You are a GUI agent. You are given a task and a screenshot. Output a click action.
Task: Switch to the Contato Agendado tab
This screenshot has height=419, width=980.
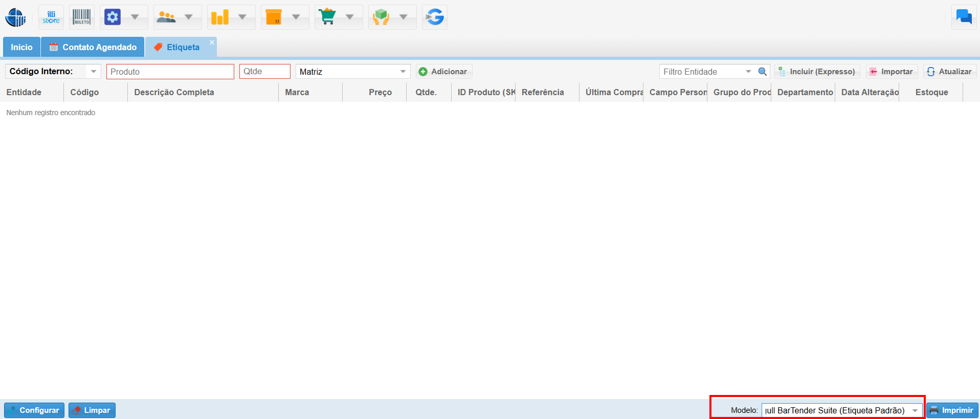point(93,47)
